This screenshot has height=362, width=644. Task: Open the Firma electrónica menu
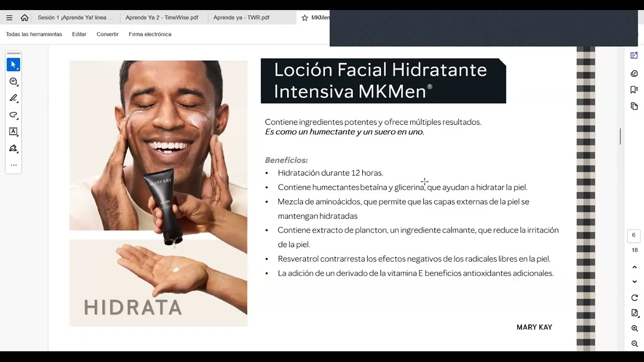tap(150, 34)
